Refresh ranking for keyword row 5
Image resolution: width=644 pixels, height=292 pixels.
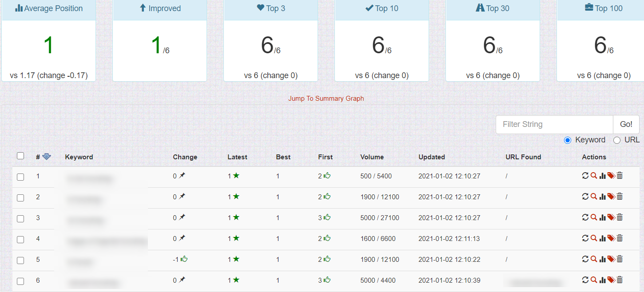click(x=585, y=259)
